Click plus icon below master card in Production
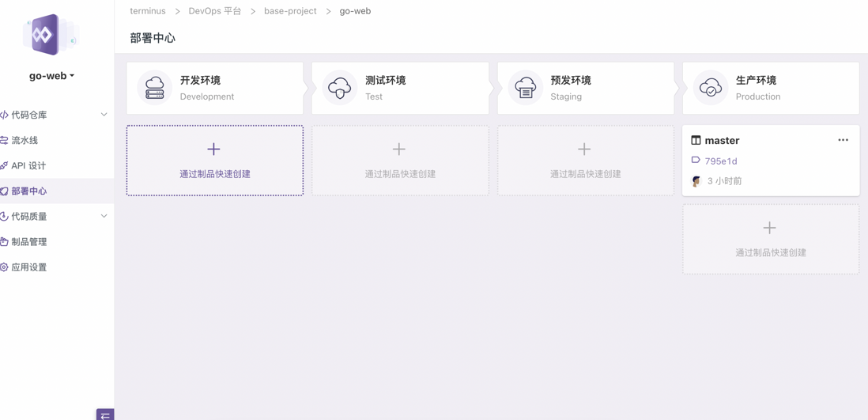This screenshot has width=868, height=420. click(769, 228)
